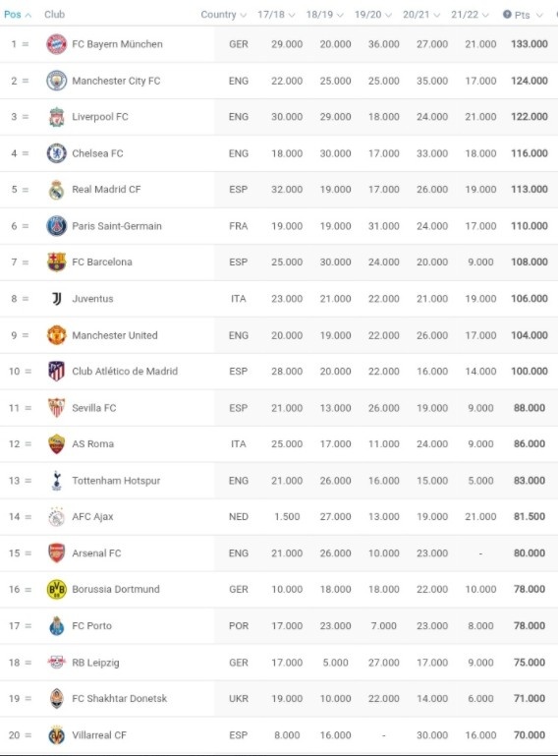Select the FC Shakhtar Donetsk row name

(x=120, y=698)
